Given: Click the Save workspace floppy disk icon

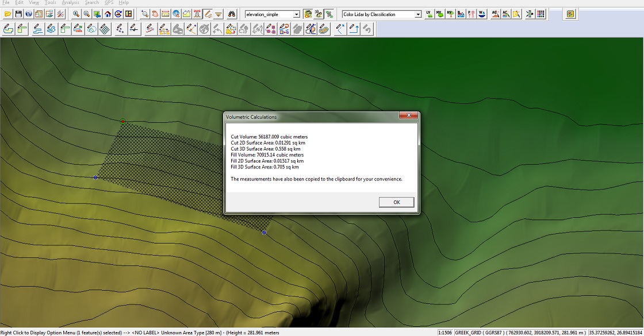Looking at the screenshot, I should pos(18,14).
